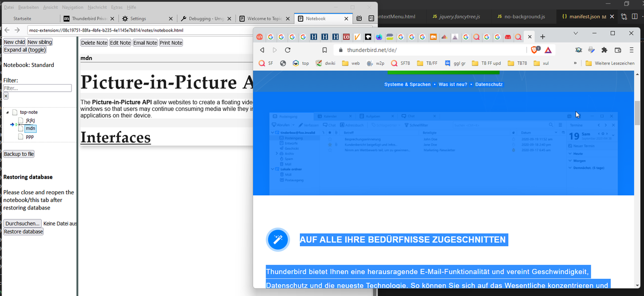This screenshot has width=644, height=296.
Task: Click the Delete Note button
Action: coord(94,43)
